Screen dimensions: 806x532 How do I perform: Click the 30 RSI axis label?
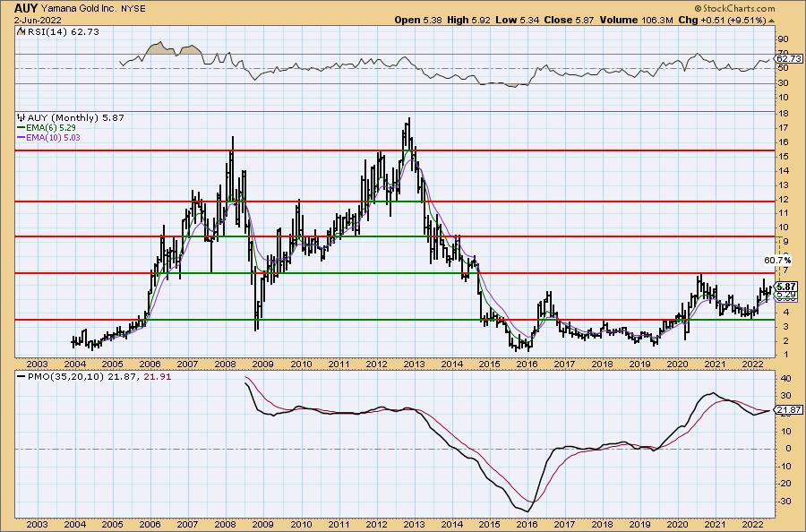click(784, 82)
